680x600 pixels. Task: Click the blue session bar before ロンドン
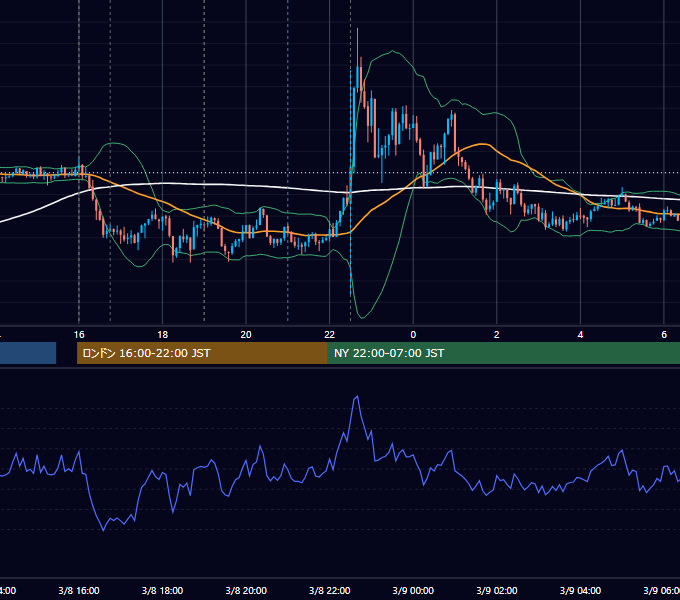point(28,353)
